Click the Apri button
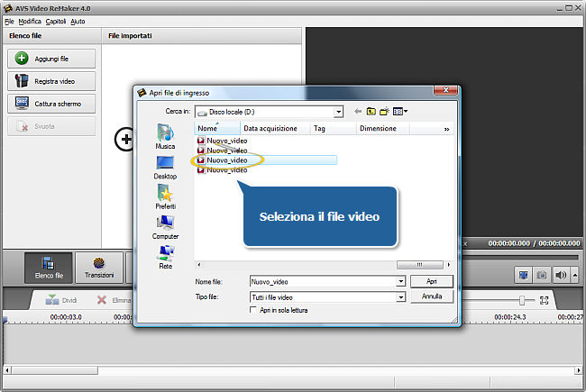 [x=432, y=281]
